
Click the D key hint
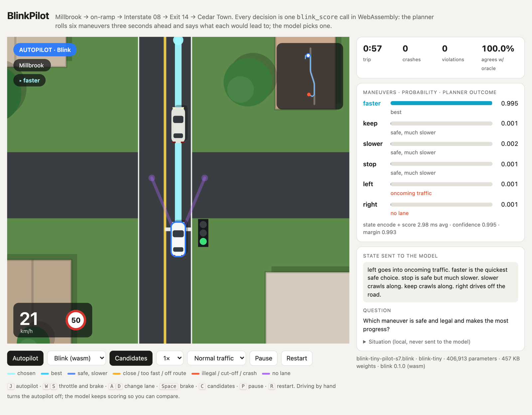[119, 386]
